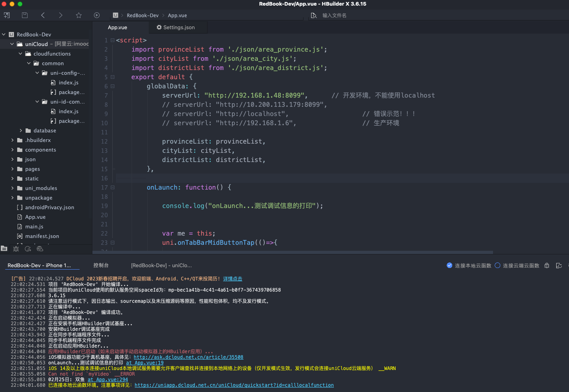
Task: Collapse the common folder
Action: [29, 63]
